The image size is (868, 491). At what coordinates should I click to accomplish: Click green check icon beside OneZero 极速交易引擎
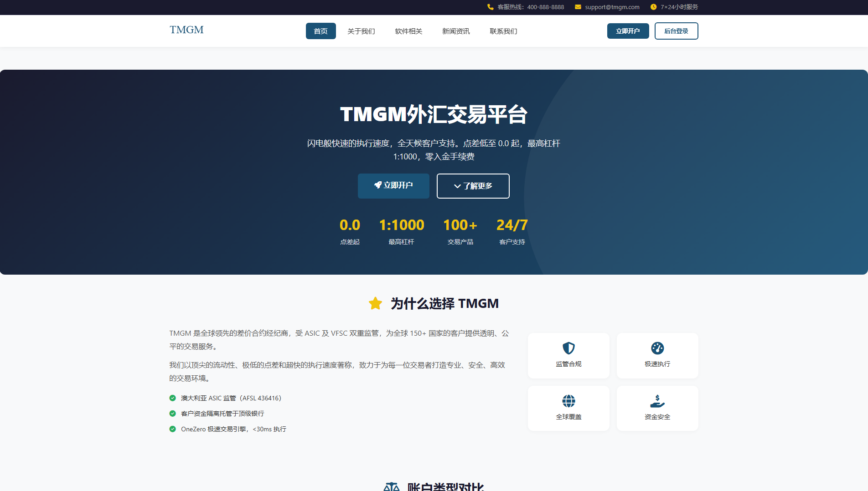[x=172, y=429]
